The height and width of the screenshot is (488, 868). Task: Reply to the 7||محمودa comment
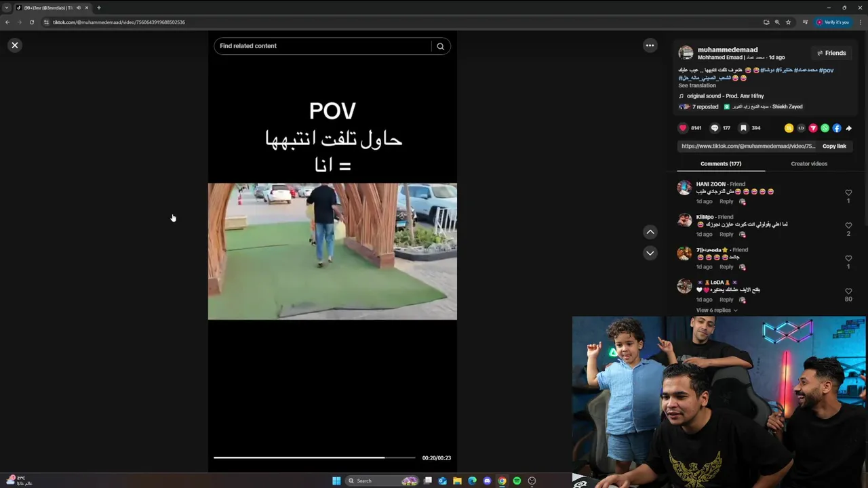(726, 266)
